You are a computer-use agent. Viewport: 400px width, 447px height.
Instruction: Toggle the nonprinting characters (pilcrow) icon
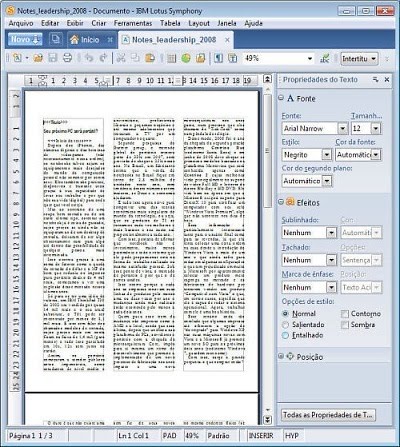(218, 58)
